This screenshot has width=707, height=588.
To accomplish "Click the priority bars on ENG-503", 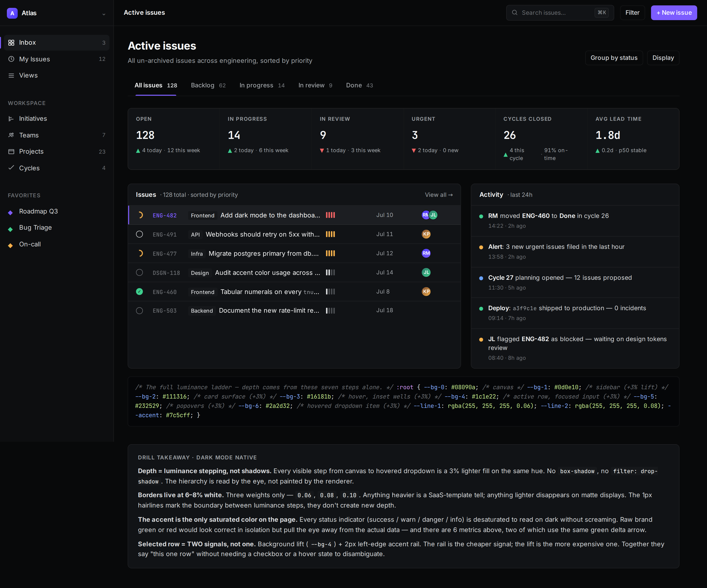I will click(x=330, y=311).
